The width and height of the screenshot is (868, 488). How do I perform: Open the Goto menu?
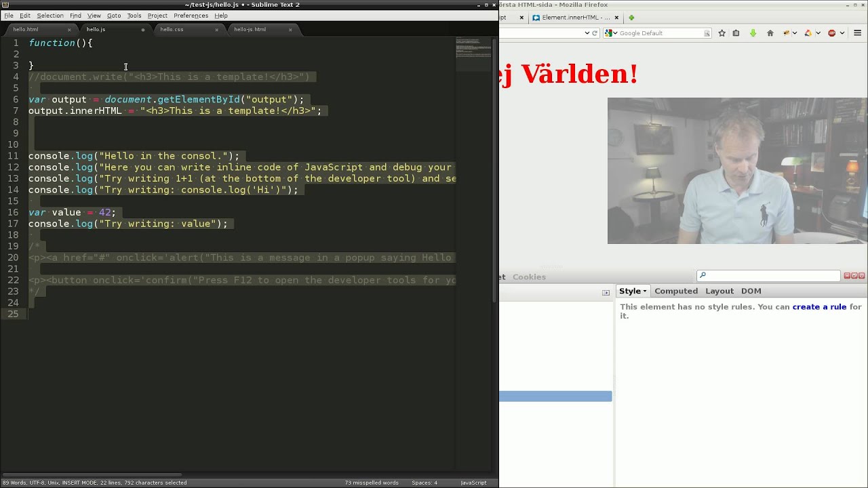[114, 16]
